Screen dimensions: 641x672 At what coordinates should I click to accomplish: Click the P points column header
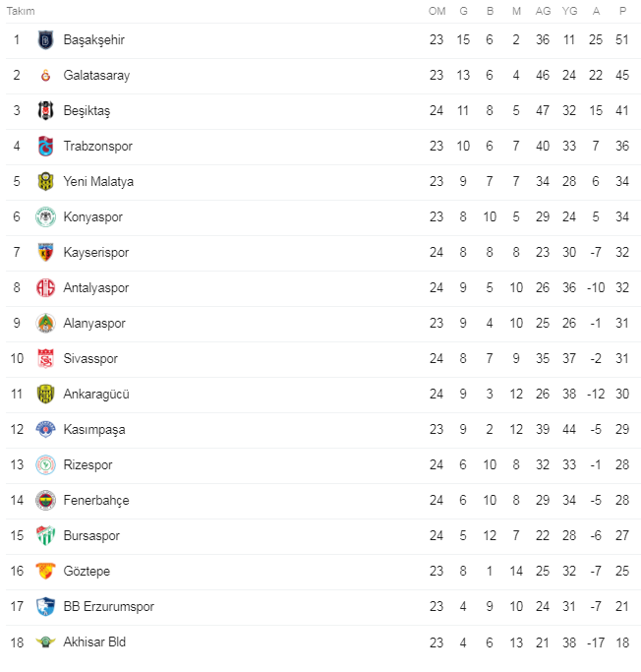coord(622,11)
